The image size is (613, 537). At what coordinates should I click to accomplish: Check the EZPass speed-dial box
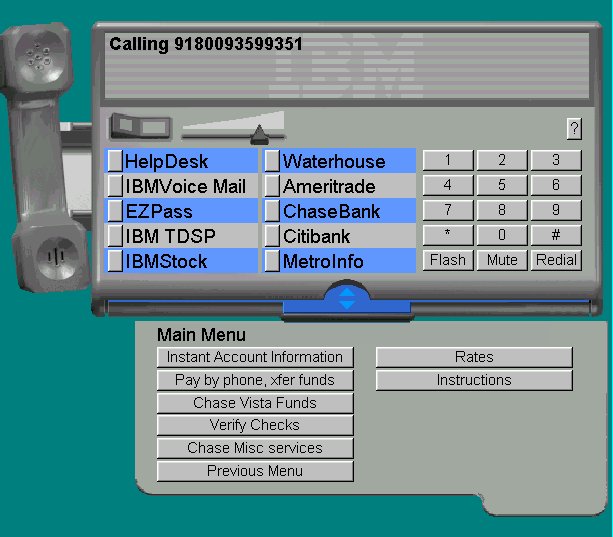coord(115,211)
